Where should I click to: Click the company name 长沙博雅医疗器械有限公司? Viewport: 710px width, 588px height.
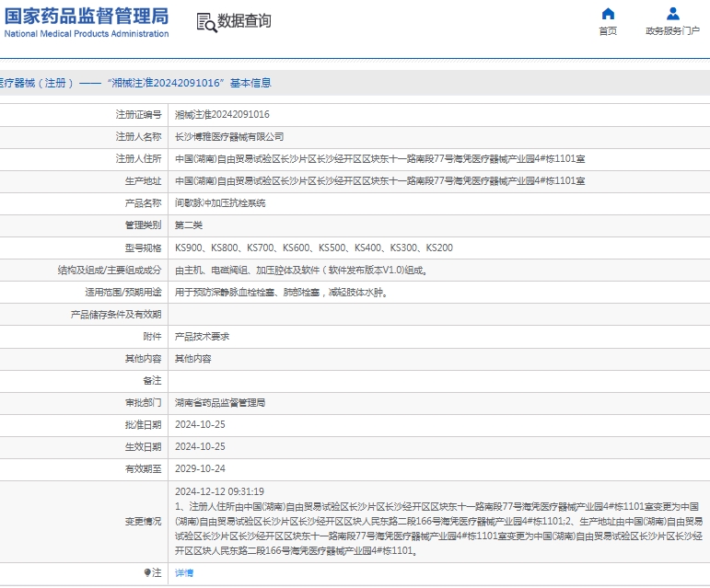229,136
